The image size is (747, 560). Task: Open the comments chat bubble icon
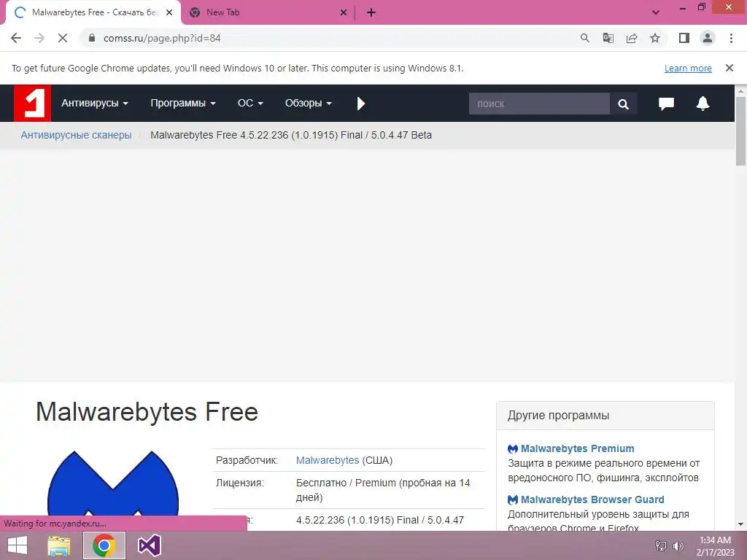pos(666,104)
